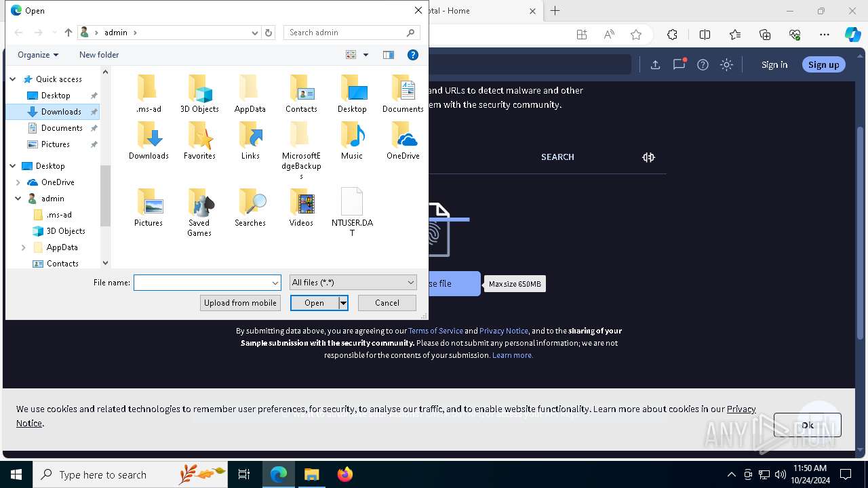Viewport: 868px width, 488px height.
Task: Open the split arrow beside Open button
Action: tap(343, 303)
